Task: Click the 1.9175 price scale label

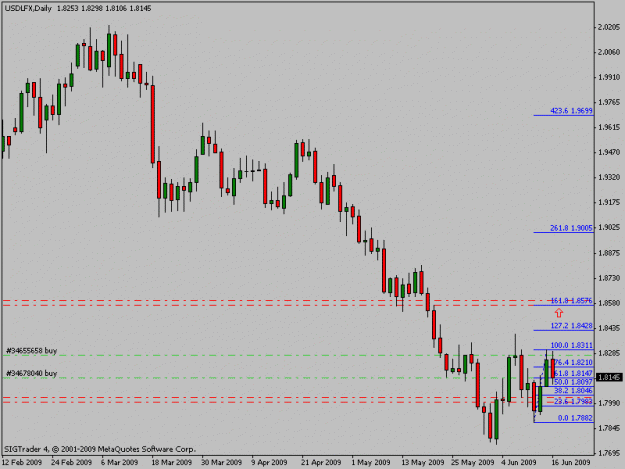Action: (x=609, y=202)
